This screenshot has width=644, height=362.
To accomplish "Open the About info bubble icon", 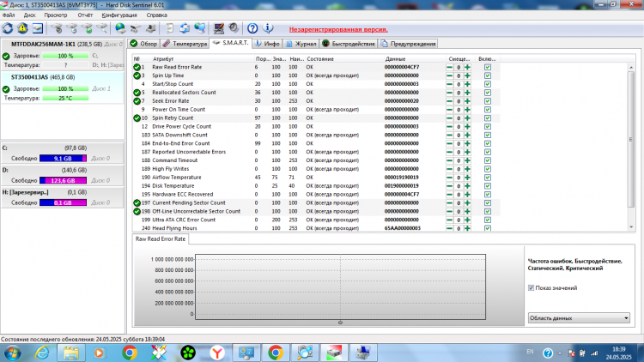I will [268, 28].
